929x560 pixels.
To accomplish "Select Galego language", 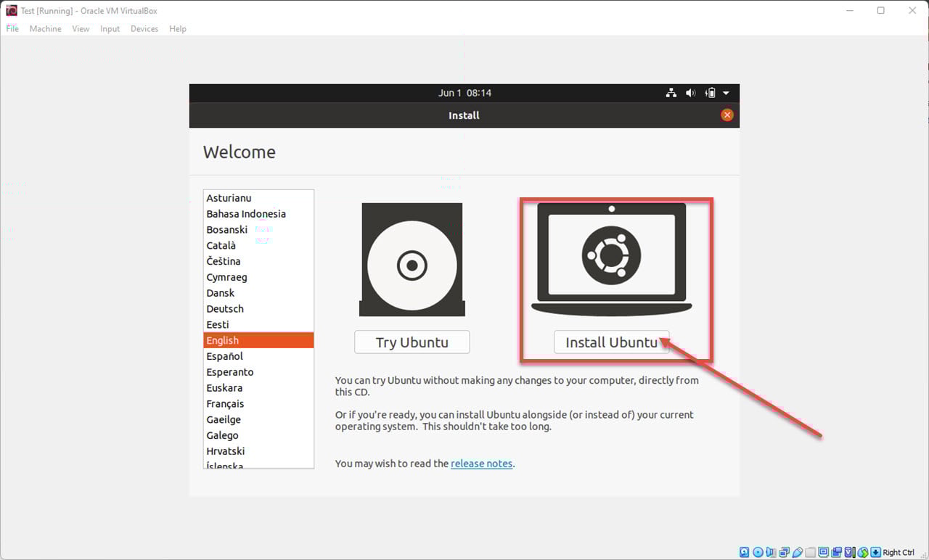I will pyautogui.click(x=258, y=435).
